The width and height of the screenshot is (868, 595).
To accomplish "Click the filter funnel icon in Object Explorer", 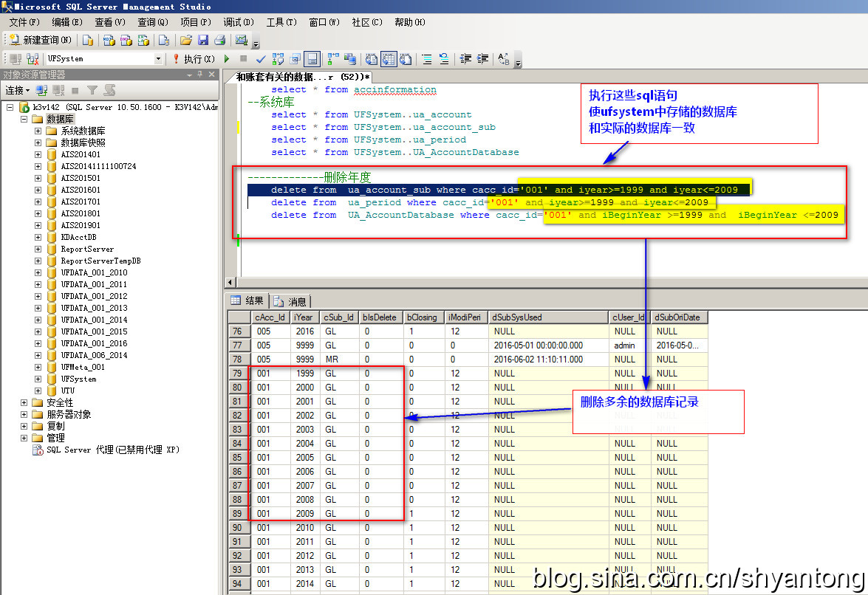I will (x=92, y=90).
